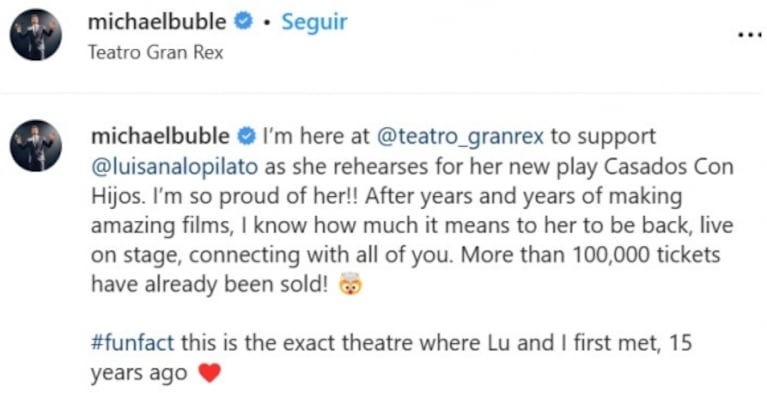767x393 pixels.
Task: Click the verified badge inside the caption
Action: coord(247,137)
